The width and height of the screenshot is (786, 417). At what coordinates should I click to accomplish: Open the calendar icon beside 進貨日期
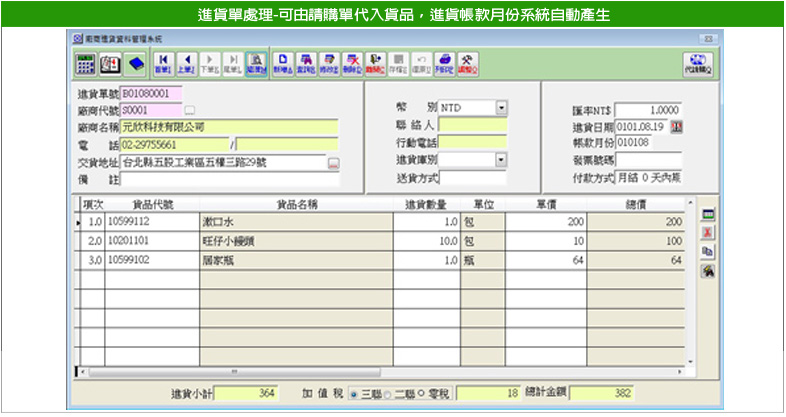[676, 126]
